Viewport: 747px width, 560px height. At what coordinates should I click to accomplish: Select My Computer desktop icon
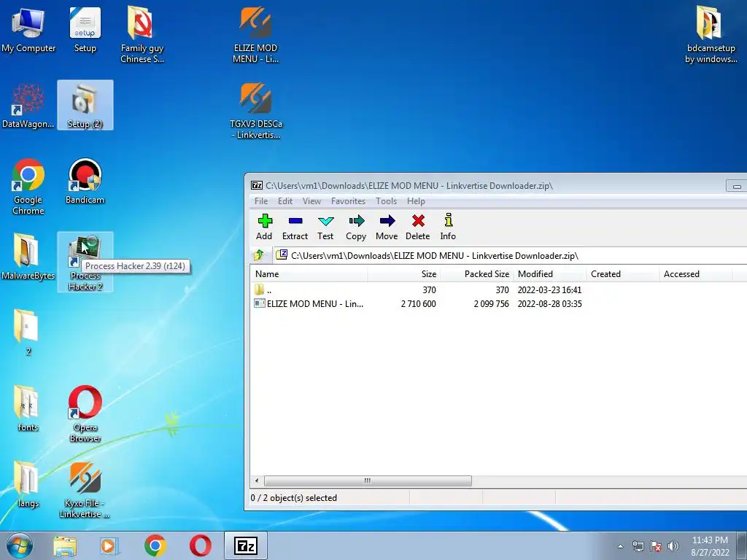coord(28,29)
